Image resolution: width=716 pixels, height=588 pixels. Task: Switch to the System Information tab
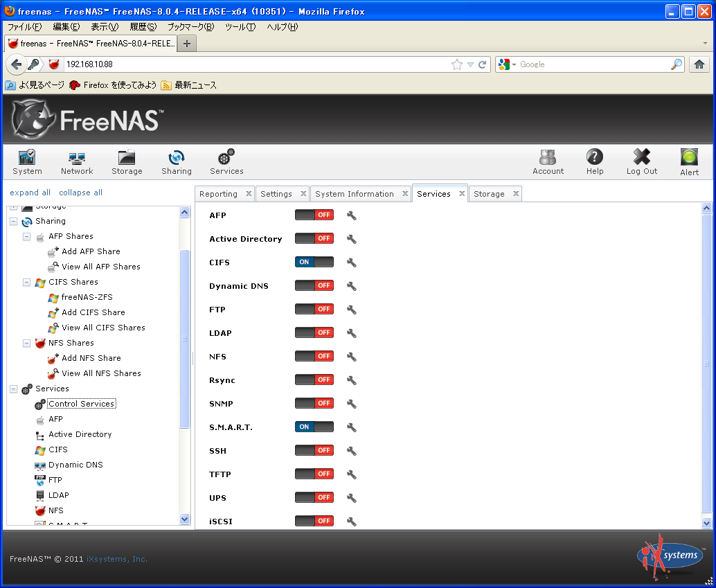355,194
